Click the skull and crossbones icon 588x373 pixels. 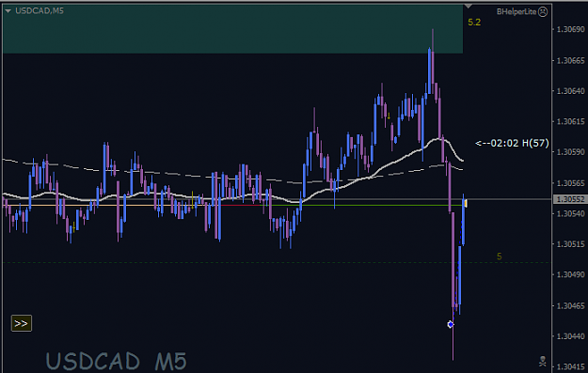tap(542, 362)
